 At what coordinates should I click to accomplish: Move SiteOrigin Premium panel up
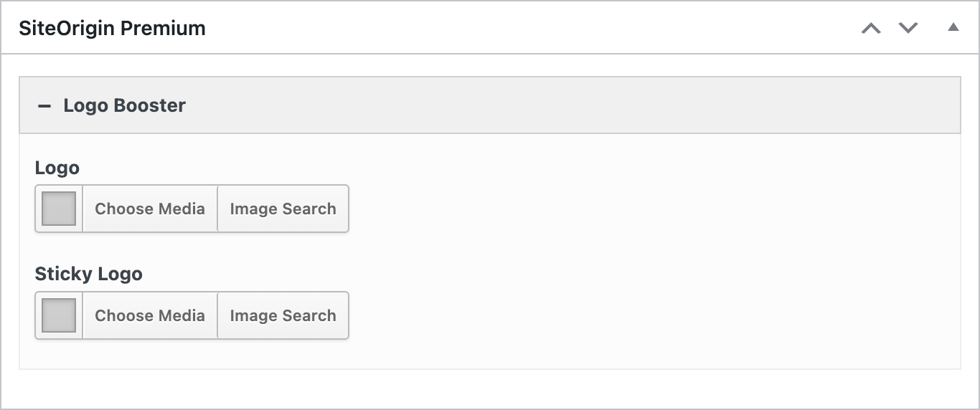click(x=871, y=29)
